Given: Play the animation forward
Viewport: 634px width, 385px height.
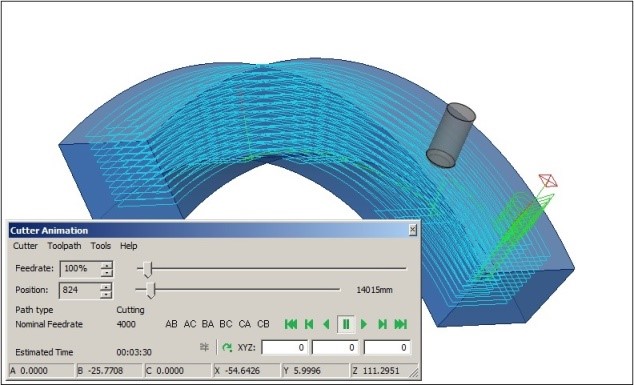Looking at the screenshot, I should pyautogui.click(x=363, y=324).
